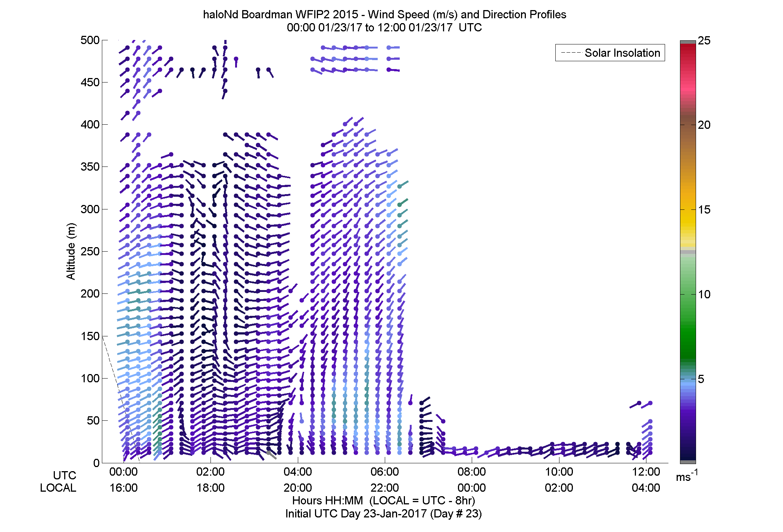
Task: Click the 400 altitude tick label
Action: pos(90,124)
